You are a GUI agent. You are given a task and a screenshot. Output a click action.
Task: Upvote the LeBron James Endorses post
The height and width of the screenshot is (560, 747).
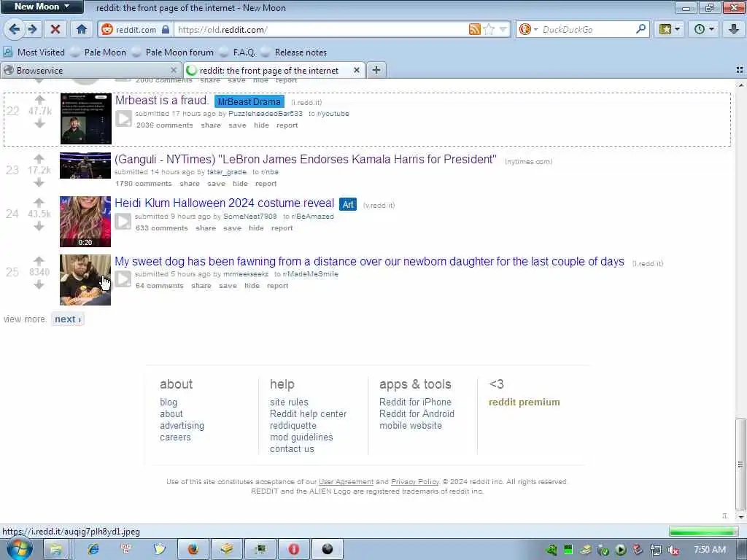click(39, 158)
